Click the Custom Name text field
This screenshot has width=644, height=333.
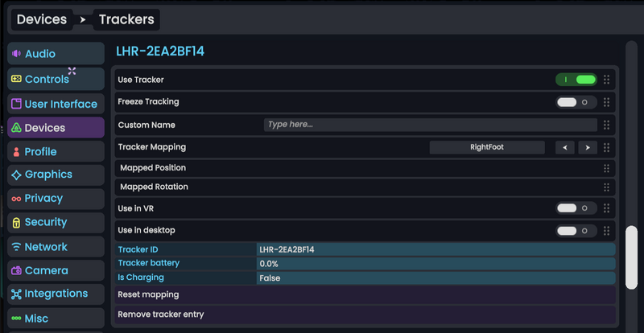[x=431, y=125]
